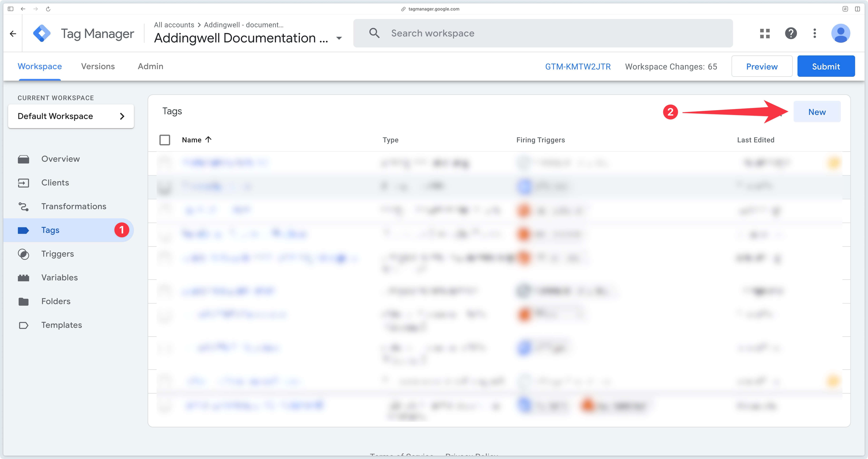Click the New tag button

(817, 112)
